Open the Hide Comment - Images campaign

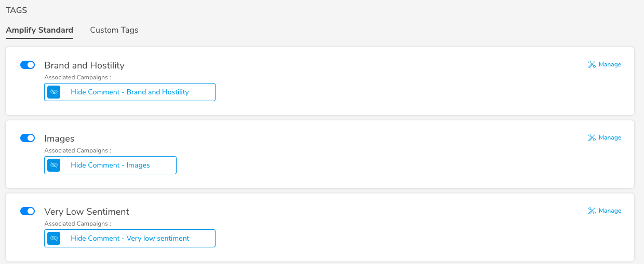click(x=110, y=165)
